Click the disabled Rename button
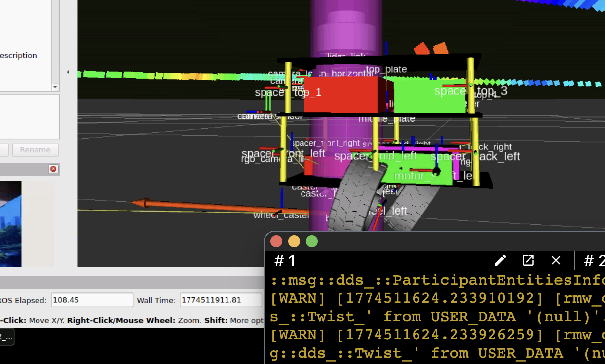 point(35,150)
